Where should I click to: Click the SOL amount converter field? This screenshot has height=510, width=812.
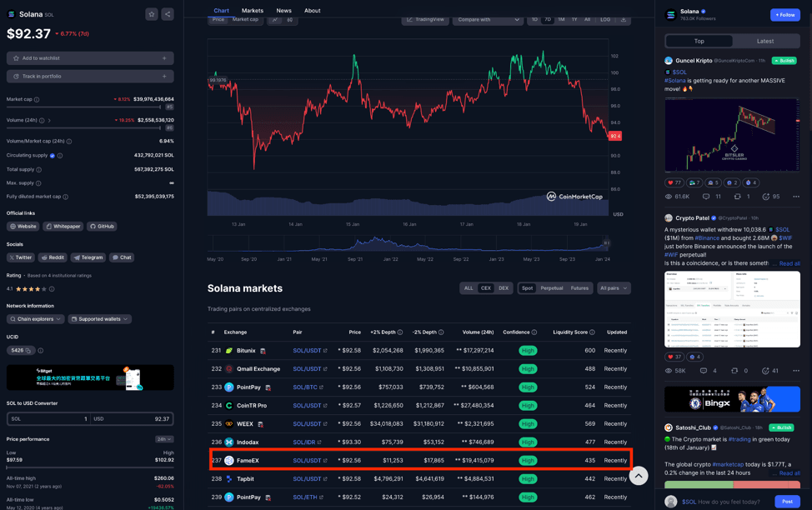(48, 418)
